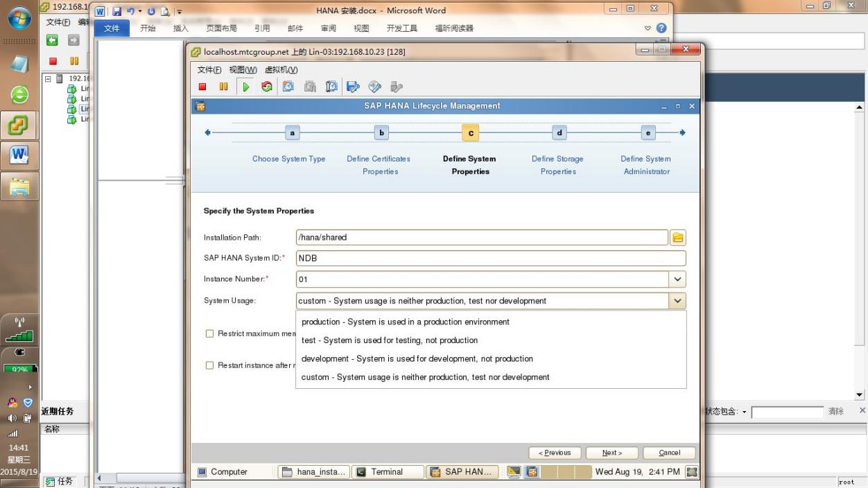This screenshot has width=868, height=488.
Task: Click the Cancel button
Action: point(669,453)
